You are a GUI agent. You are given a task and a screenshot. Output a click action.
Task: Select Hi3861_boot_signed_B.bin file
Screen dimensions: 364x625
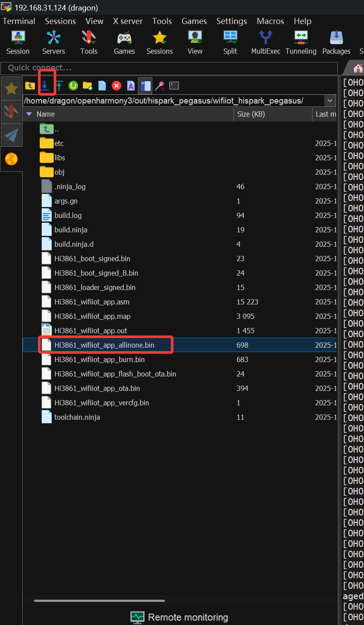tap(180, 273)
